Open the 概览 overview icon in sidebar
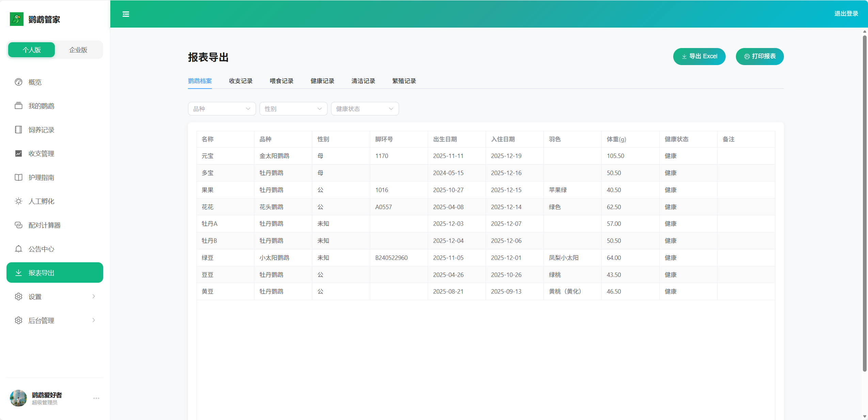 tap(18, 82)
